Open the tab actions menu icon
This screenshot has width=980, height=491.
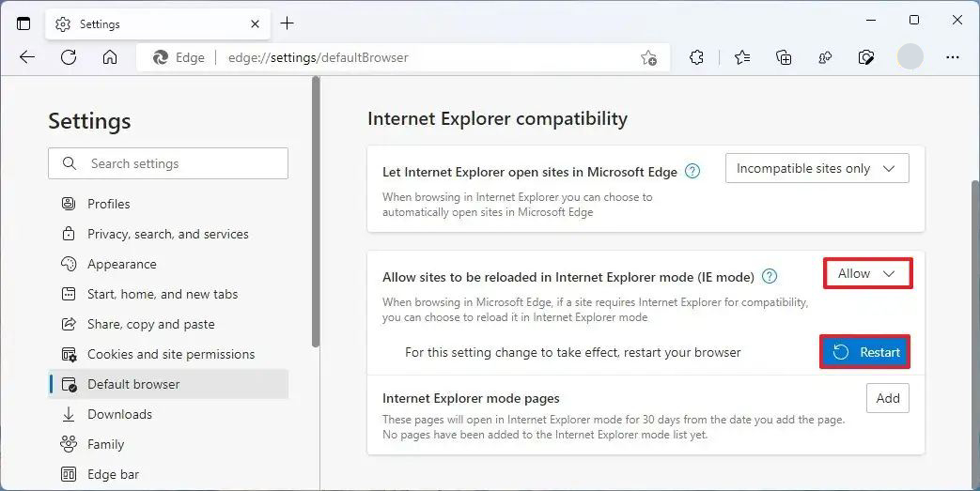pos(23,23)
